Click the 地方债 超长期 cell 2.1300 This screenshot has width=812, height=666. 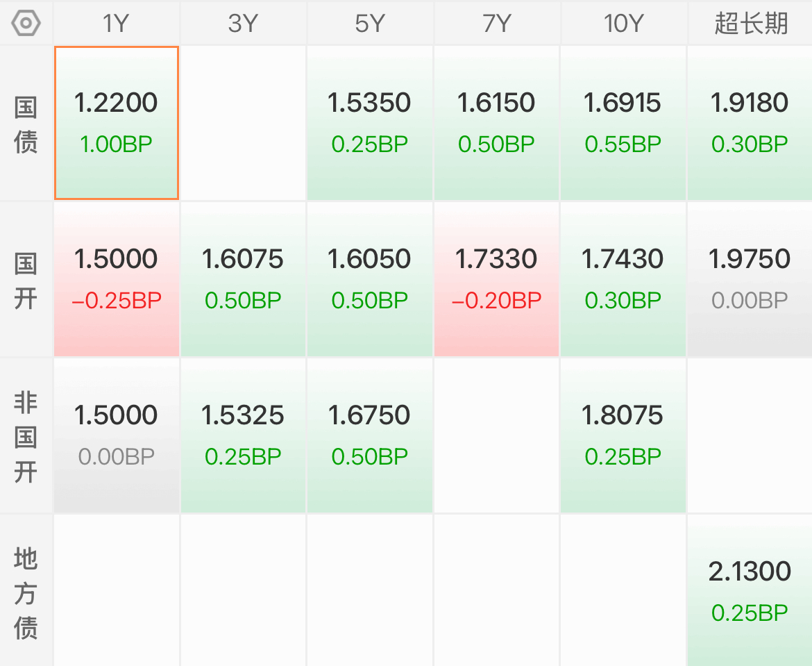[750, 592]
